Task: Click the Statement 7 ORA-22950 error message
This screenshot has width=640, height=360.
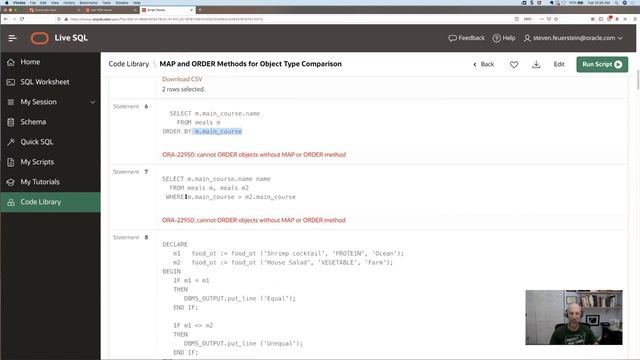Action: tap(254, 220)
